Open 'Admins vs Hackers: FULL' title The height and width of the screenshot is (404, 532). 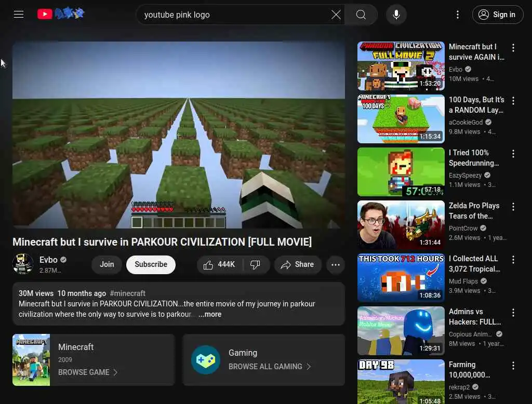[x=475, y=316]
